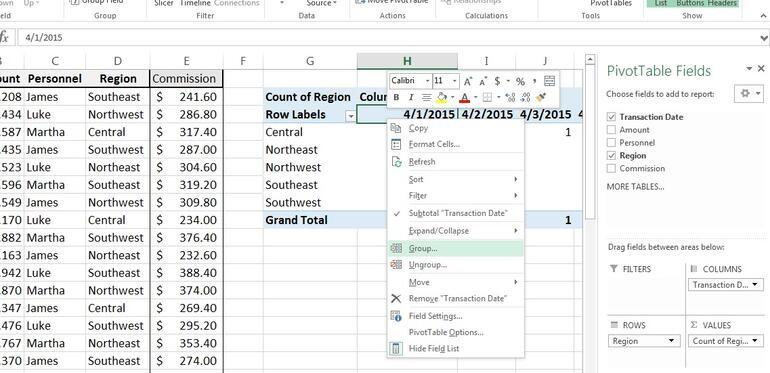Open the Calibri font name dropdown
The height and width of the screenshot is (373, 770).
pos(428,81)
